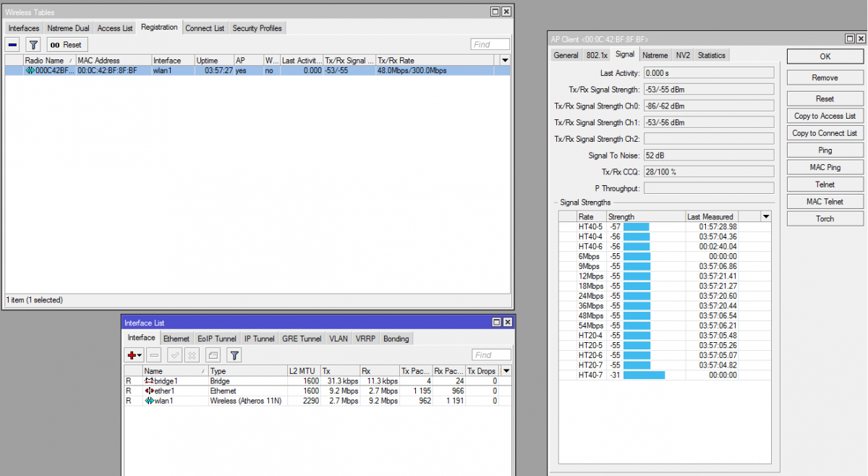Click the Find field in Wireless Tables
868x476 pixels.
[x=490, y=45]
